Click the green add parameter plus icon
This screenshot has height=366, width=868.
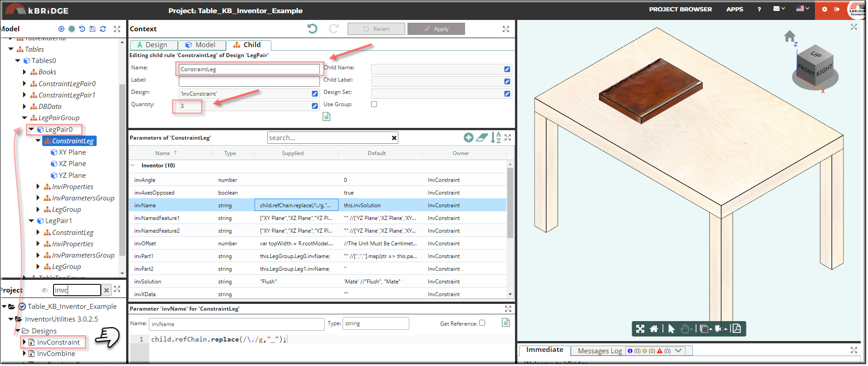tap(469, 137)
